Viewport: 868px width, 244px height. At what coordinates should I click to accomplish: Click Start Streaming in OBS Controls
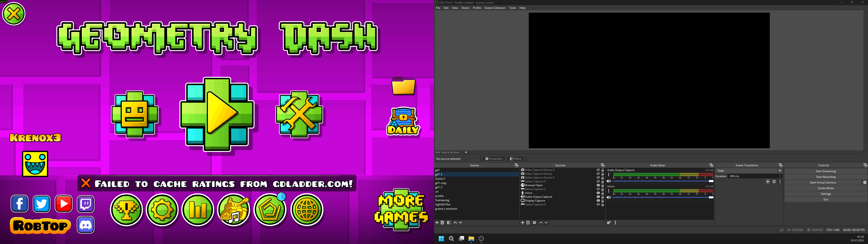pos(826,171)
